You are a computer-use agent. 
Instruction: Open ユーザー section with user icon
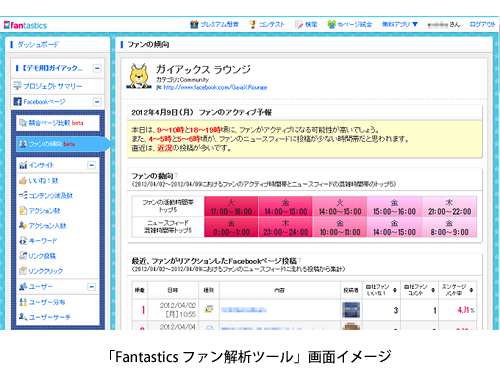click(x=36, y=286)
